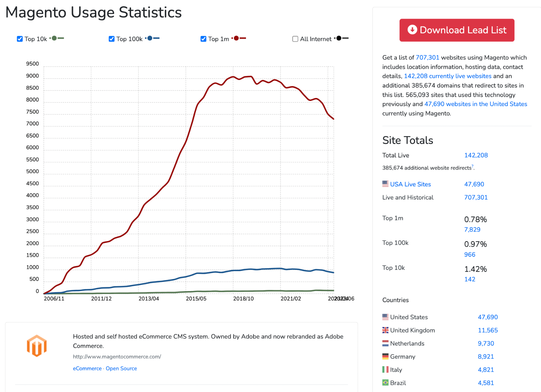Screen dimensions: 541x392
Task: Click the Download Lead List button
Action: click(x=457, y=30)
